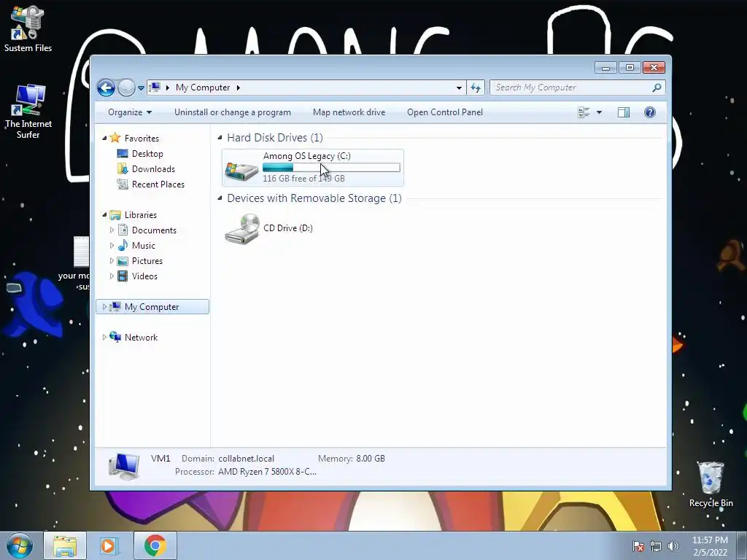Select the CD Drive (D:) icon
This screenshot has height=560, width=747.
(x=242, y=229)
